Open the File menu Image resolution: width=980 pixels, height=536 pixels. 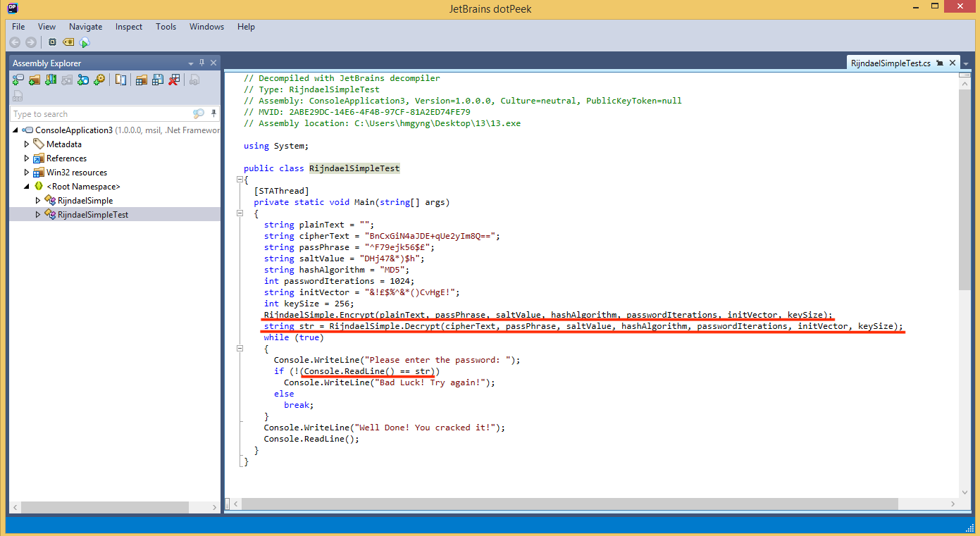click(18, 26)
